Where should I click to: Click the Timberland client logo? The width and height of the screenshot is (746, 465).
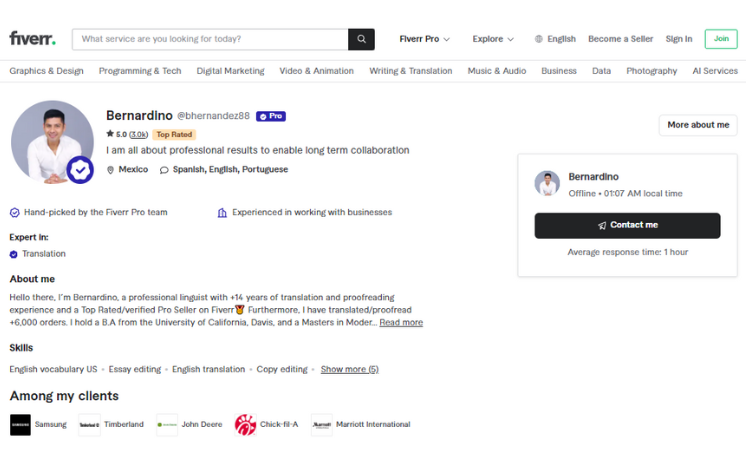(x=89, y=424)
